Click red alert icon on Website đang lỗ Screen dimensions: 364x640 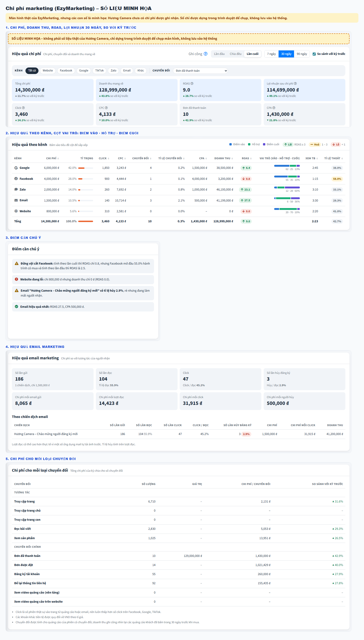(x=17, y=279)
